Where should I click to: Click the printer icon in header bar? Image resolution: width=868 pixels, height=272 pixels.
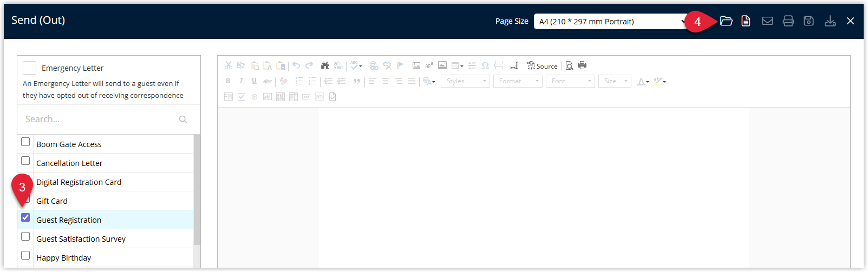click(x=788, y=21)
